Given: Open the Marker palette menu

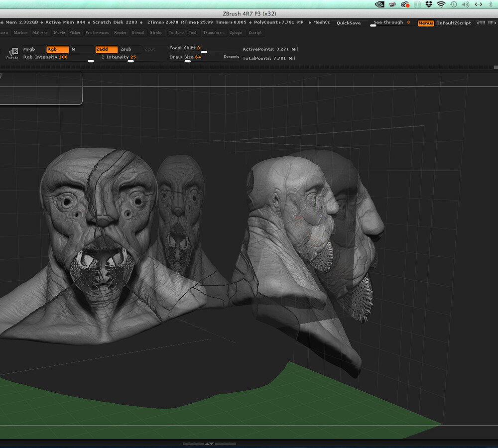Looking at the screenshot, I should (20, 33).
